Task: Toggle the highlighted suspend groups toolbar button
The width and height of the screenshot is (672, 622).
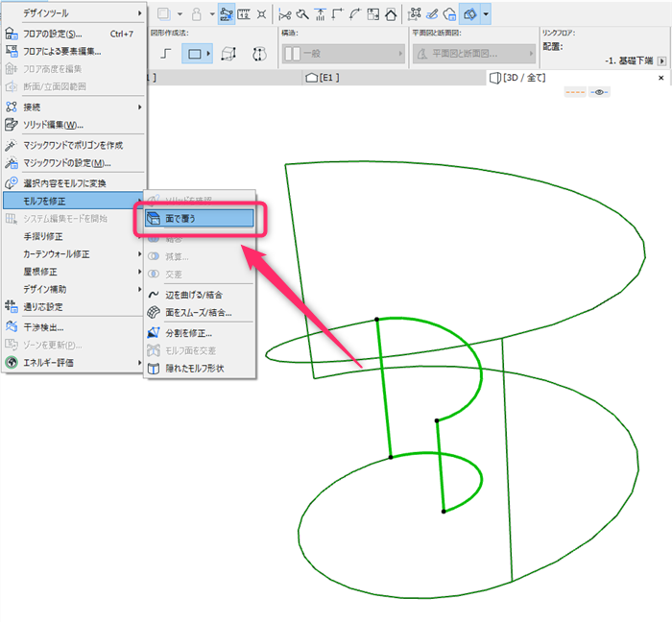Action: tap(226, 14)
